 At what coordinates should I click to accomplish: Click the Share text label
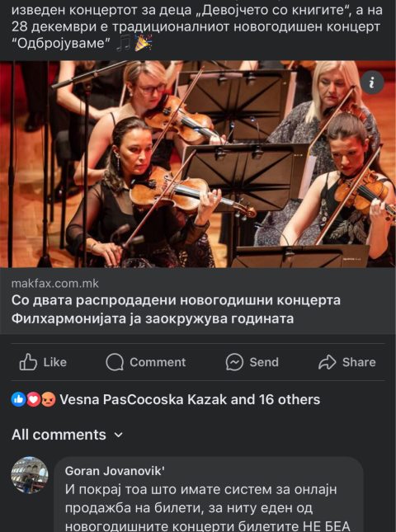point(359,362)
